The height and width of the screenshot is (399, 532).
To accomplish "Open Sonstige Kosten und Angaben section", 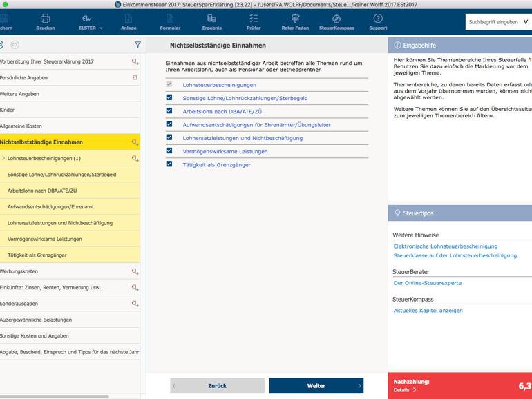I will pos(70,336).
